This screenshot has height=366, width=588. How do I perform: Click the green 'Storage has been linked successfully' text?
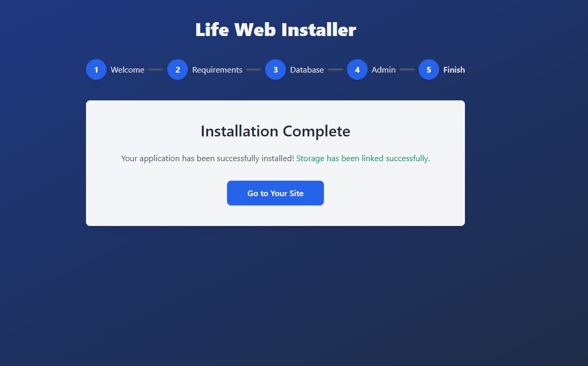click(x=363, y=159)
